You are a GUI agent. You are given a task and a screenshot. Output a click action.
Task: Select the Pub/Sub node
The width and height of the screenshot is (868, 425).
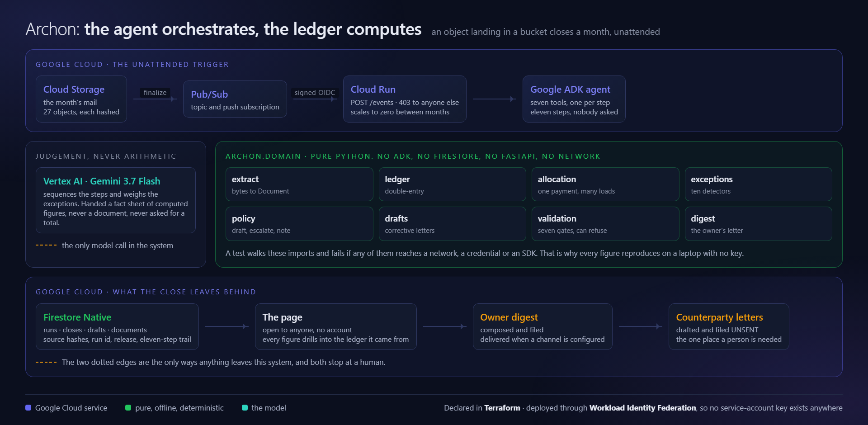[x=235, y=99]
